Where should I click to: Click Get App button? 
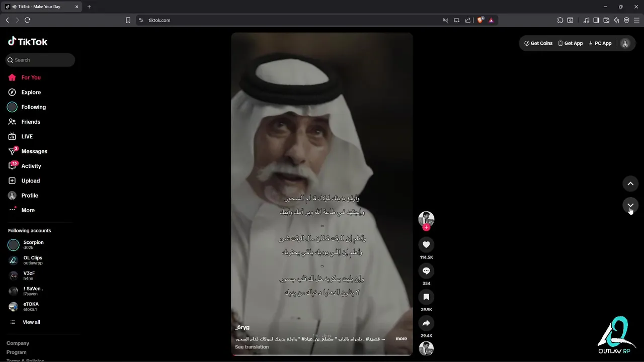(x=571, y=43)
